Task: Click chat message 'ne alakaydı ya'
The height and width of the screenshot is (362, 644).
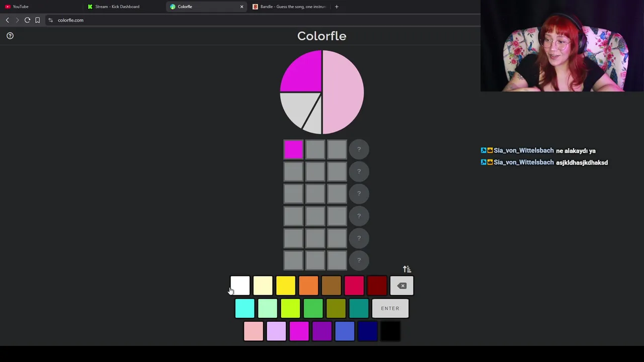Action: (x=576, y=151)
